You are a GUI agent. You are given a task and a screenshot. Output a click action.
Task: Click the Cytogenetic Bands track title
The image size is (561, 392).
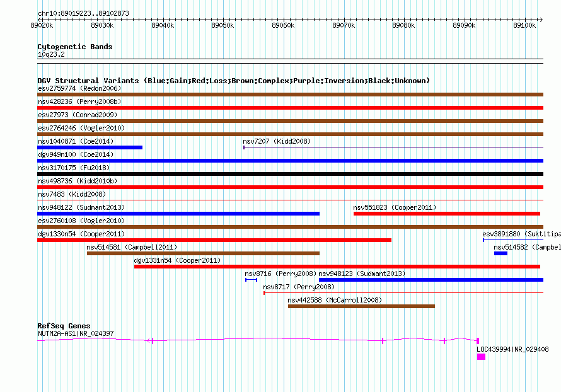pyautogui.click(x=75, y=47)
